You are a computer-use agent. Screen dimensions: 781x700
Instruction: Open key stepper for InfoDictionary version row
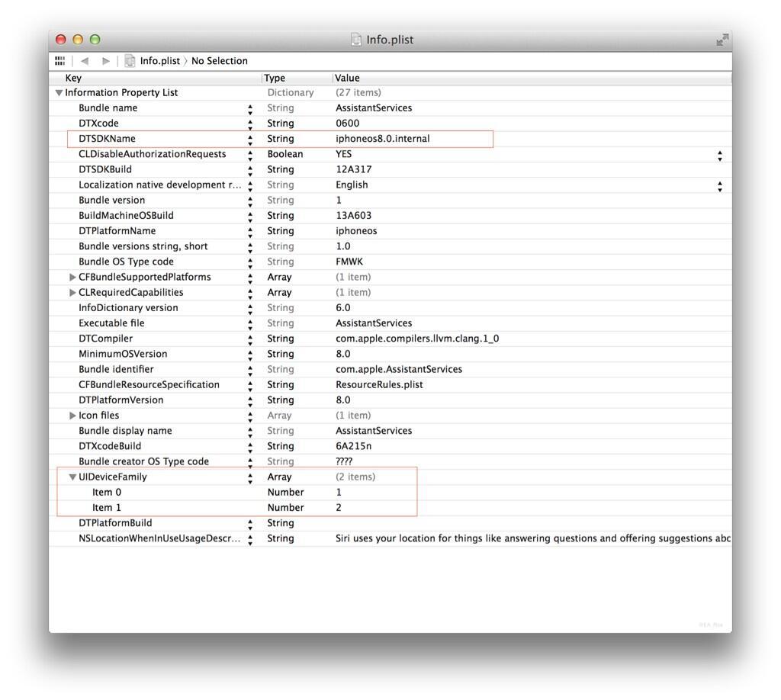[x=250, y=310]
